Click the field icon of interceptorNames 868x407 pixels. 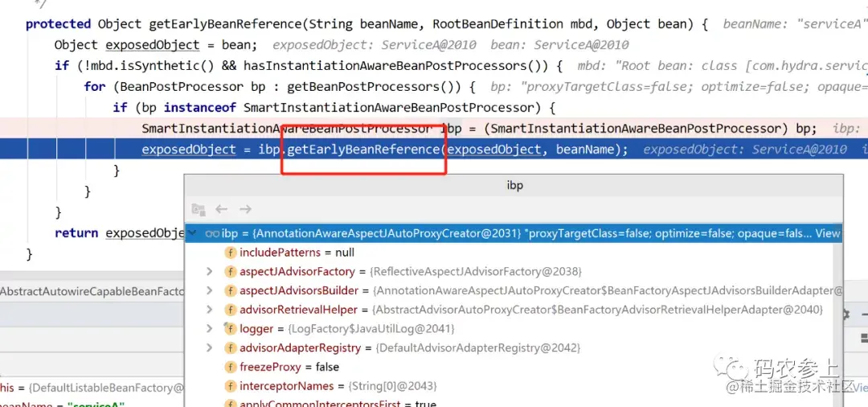[x=230, y=386]
